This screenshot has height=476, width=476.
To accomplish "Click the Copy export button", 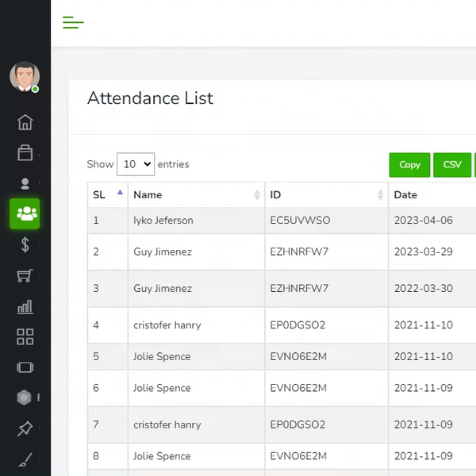I will click(x=409, y=165).
